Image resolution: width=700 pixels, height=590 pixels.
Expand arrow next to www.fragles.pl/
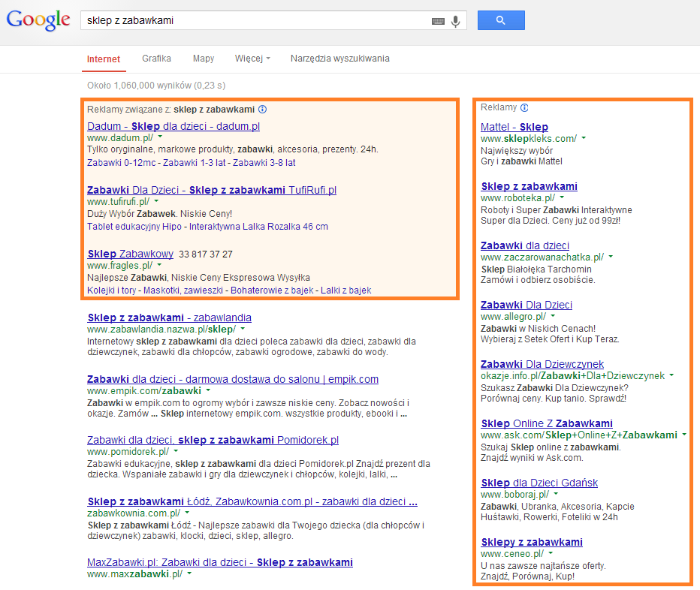tap(159, 265)
